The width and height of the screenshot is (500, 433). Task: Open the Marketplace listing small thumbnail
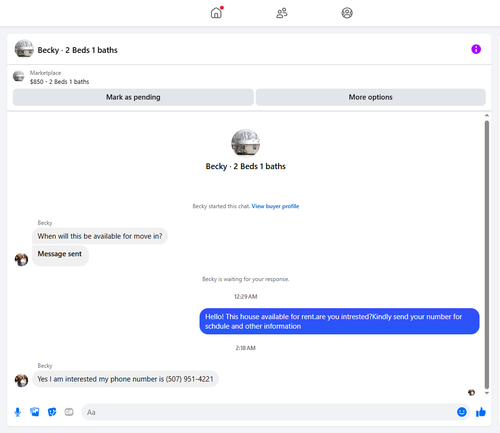(19, 76)
